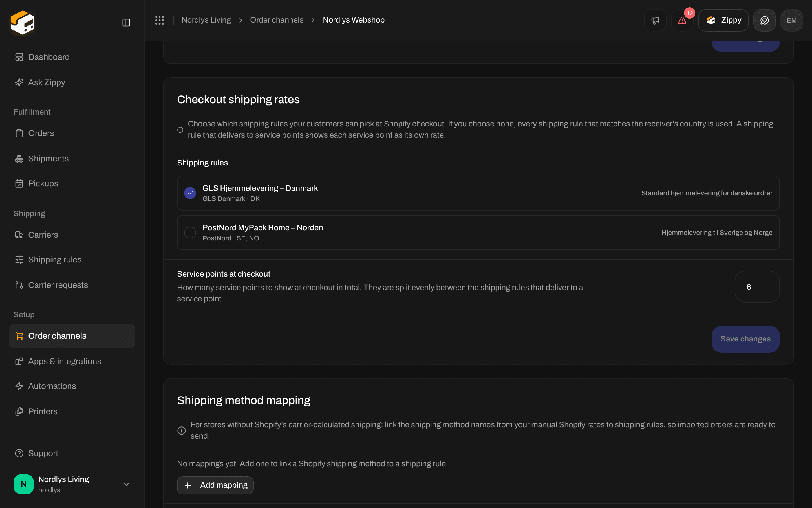Viewport: 812px width, 508px height.
Task: Expand the Nordlys Living account chevron
Action: tap(126, 484)
